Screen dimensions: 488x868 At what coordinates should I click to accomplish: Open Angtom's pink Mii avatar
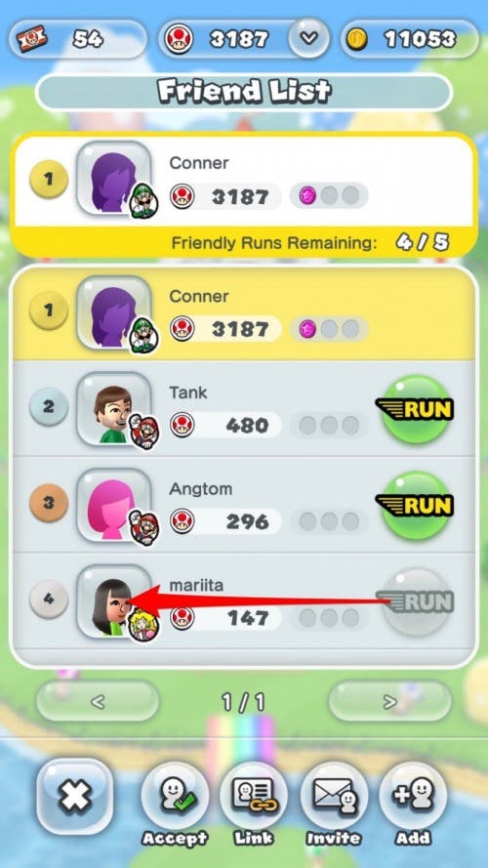pos(114,506)
